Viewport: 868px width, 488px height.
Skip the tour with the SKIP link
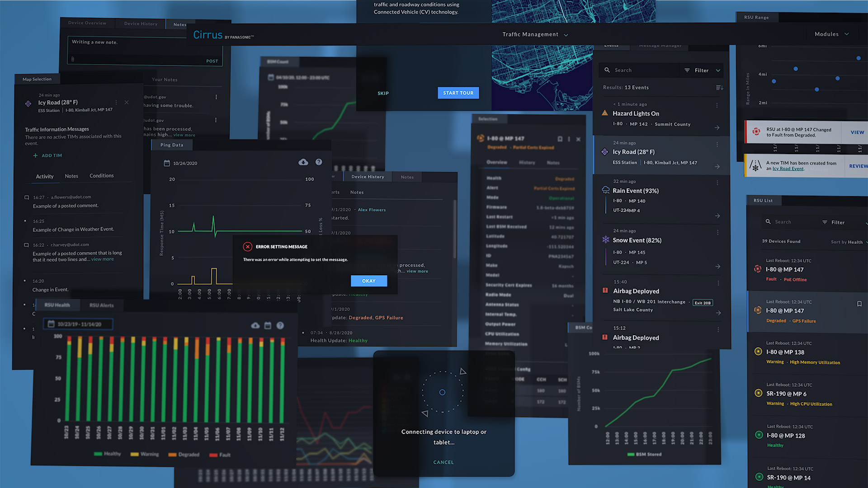383,93
